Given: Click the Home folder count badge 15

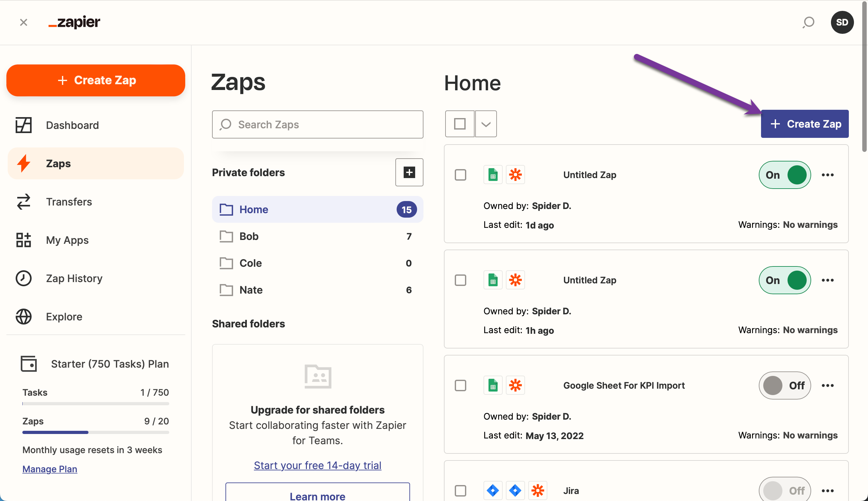Looking at the screenshot, I should (407, 210).
